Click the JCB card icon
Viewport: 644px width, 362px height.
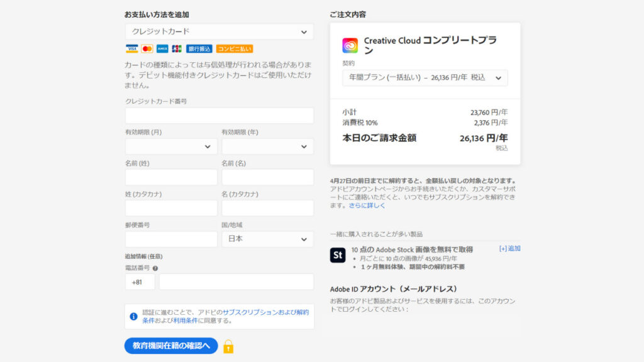pyautogui.click(x=177, y=49)
